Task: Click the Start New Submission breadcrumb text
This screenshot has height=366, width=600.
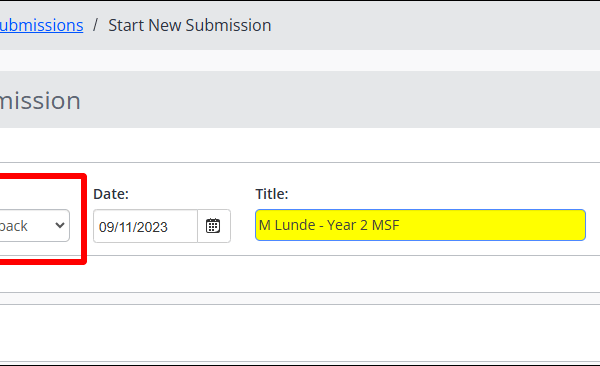Action: click(x=189, y=25)
